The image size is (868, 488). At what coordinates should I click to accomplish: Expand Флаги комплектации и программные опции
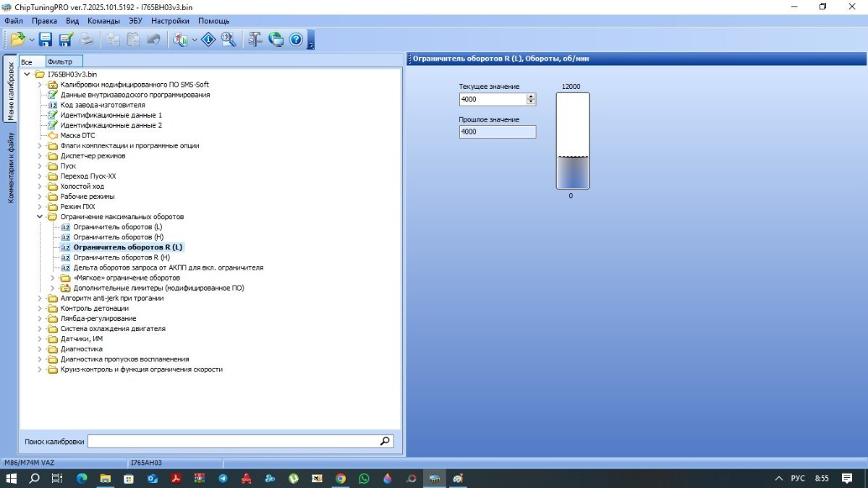pos(41,145)
